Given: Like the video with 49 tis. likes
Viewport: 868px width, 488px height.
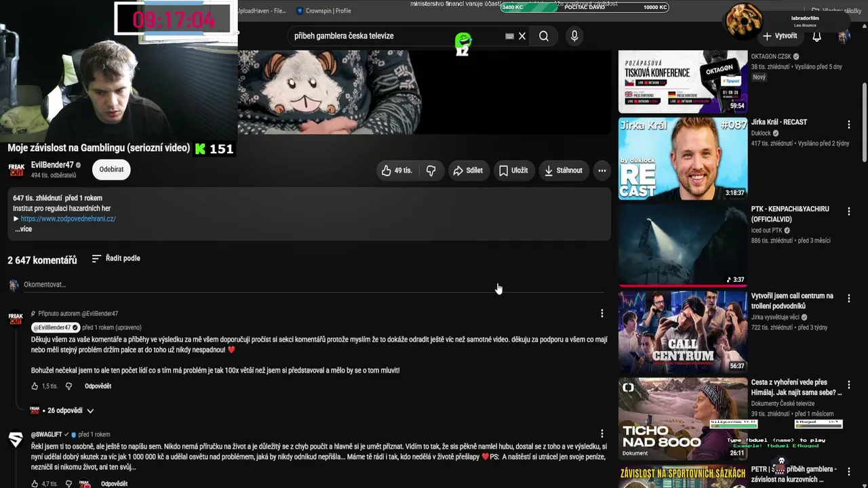Looking at the screenshot, I should point(397,170).
